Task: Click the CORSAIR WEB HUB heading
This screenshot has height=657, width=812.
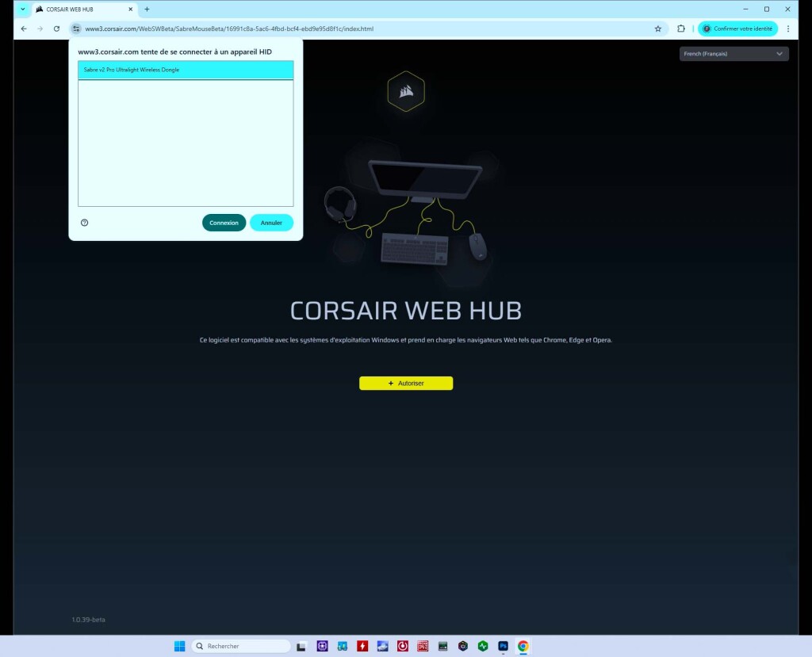Action: 406,311
